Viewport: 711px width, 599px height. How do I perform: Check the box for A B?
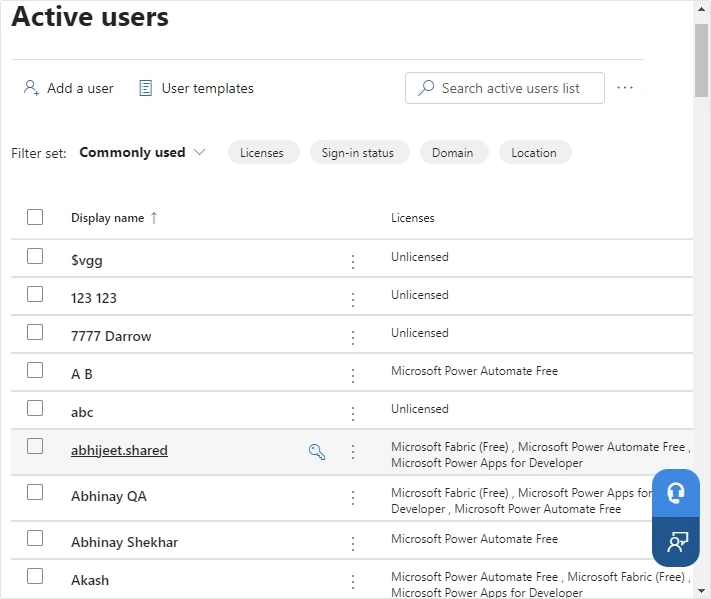point(35,370)
